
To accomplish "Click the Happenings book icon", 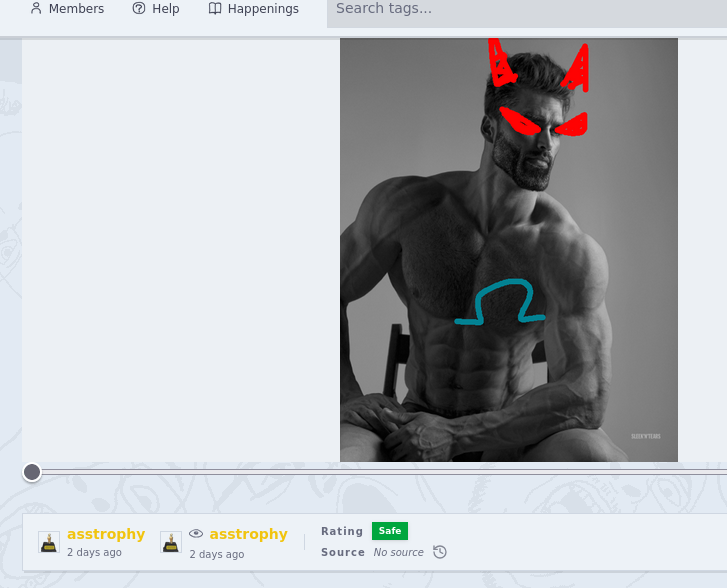I will (x=215, y=8).
